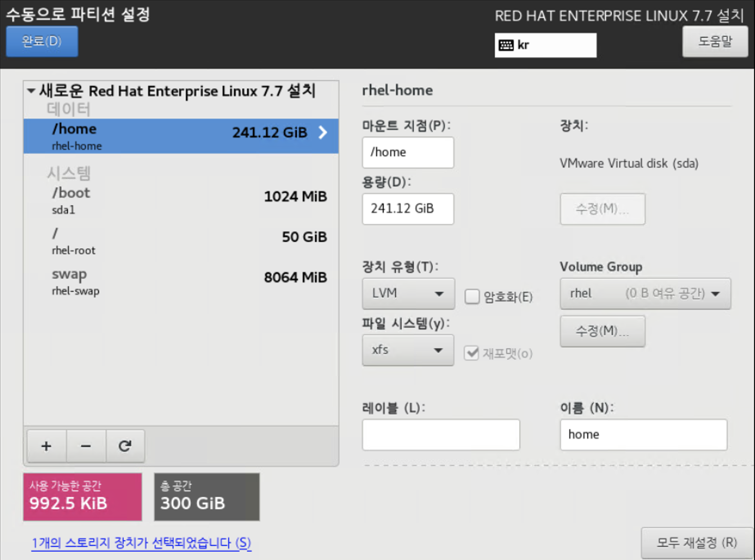This screenshot has width=755, height=560.
Task: Reload storage configuration with refresh icon
Action: point(125,446)
